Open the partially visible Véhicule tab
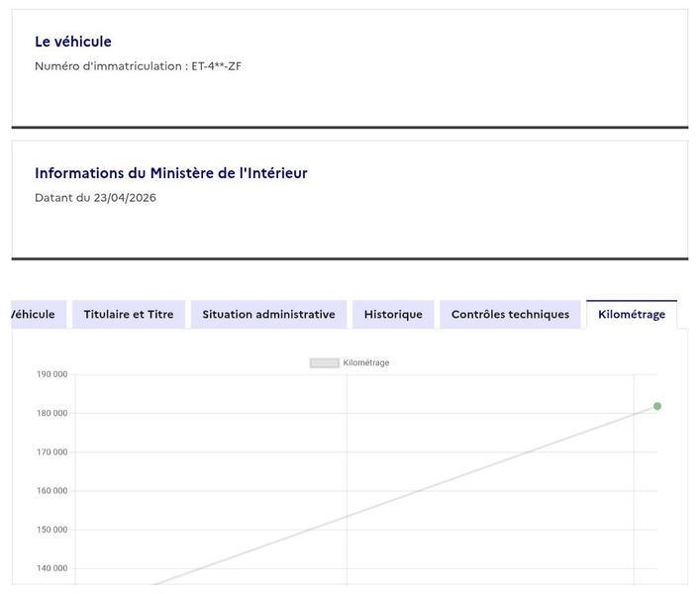The height and width of the screenshot is (594, 700). 39,315
